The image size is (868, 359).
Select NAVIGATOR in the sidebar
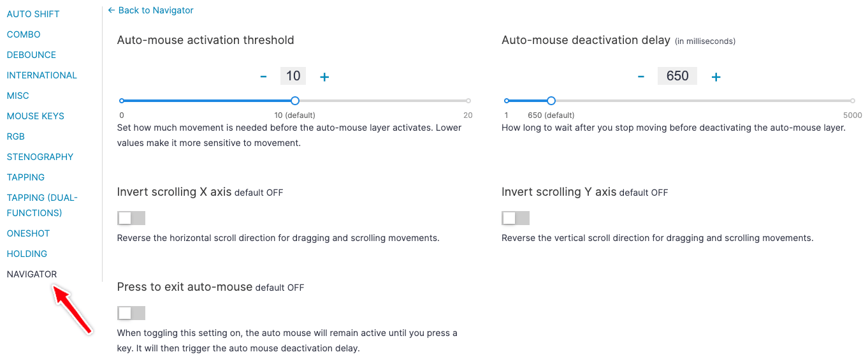tap(32, 274)
